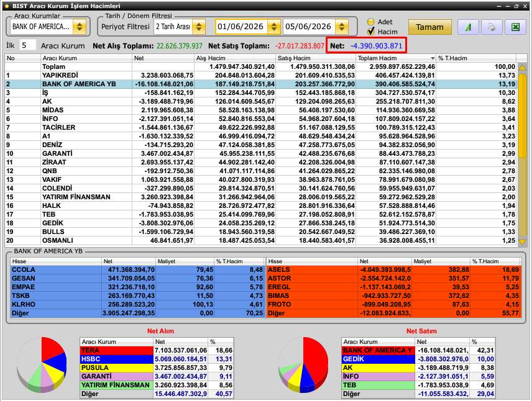
Task: Click the red TERA swatch in Net Alım
Action: 117,351
